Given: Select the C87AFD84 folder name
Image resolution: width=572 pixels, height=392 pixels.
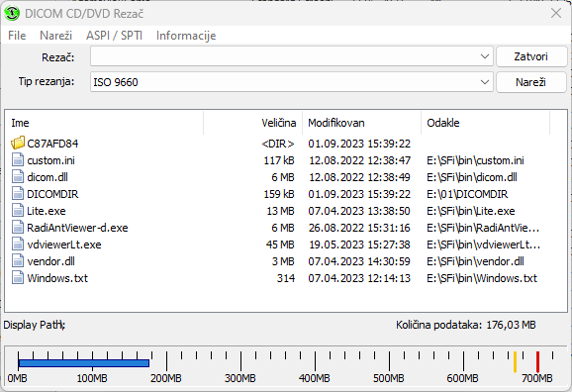Looking at the screenshot, I should click(52, 144).
